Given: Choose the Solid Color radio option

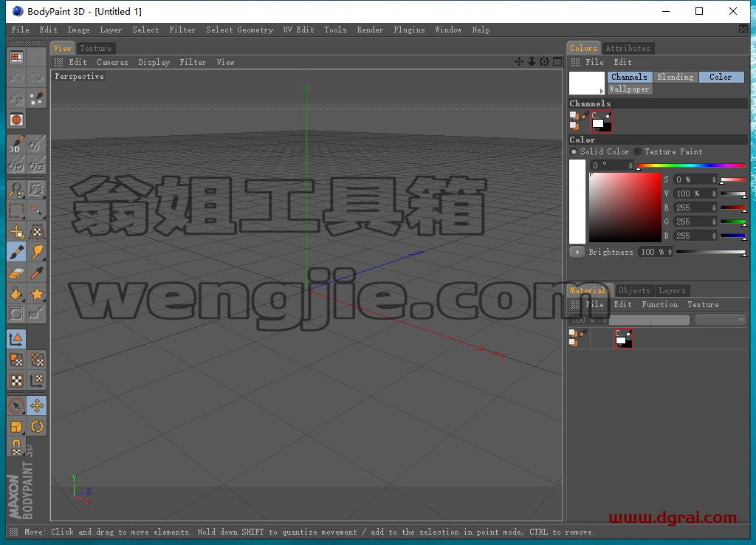Looking at the screenshot, I should [573, 151].
